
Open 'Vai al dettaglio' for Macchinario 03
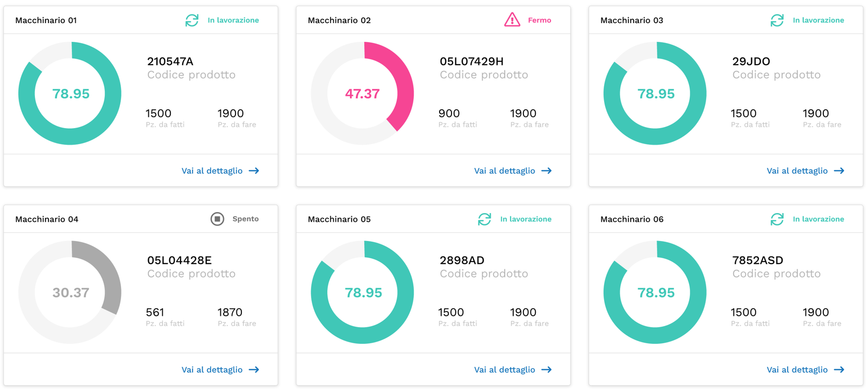click(805, 171)
